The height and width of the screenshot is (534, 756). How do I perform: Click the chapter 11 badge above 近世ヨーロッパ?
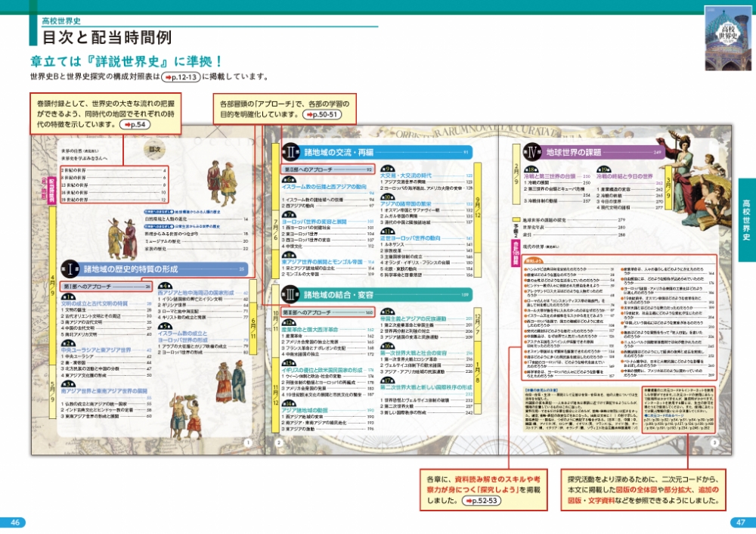387,232
